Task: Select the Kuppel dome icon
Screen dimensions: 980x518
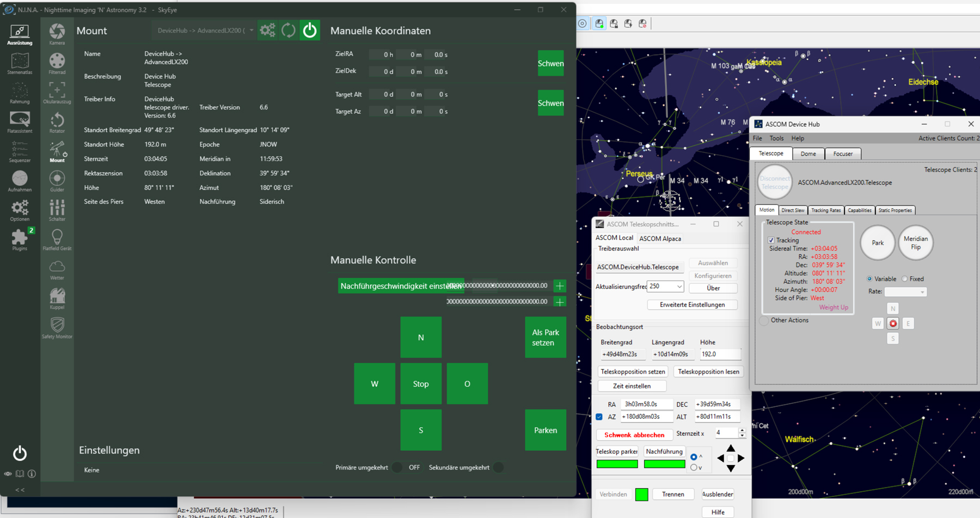Action: pos(57,299)
